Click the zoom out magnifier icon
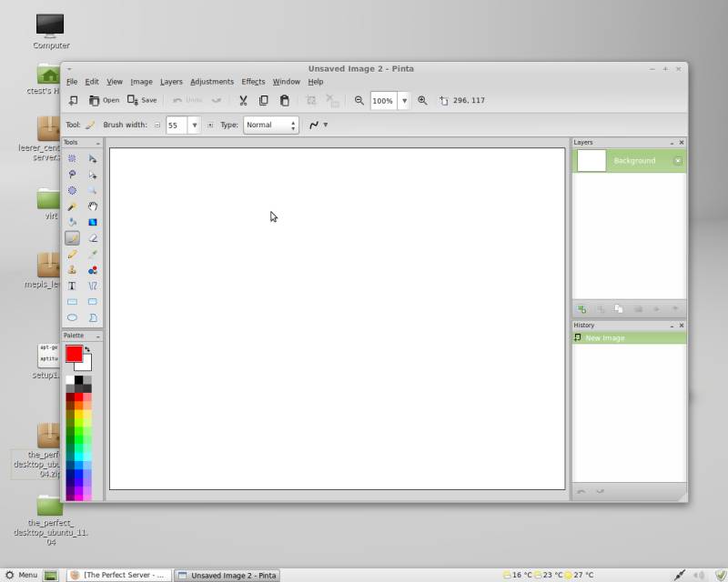This screenshot has width=728, height=582. tap(359, 101)
